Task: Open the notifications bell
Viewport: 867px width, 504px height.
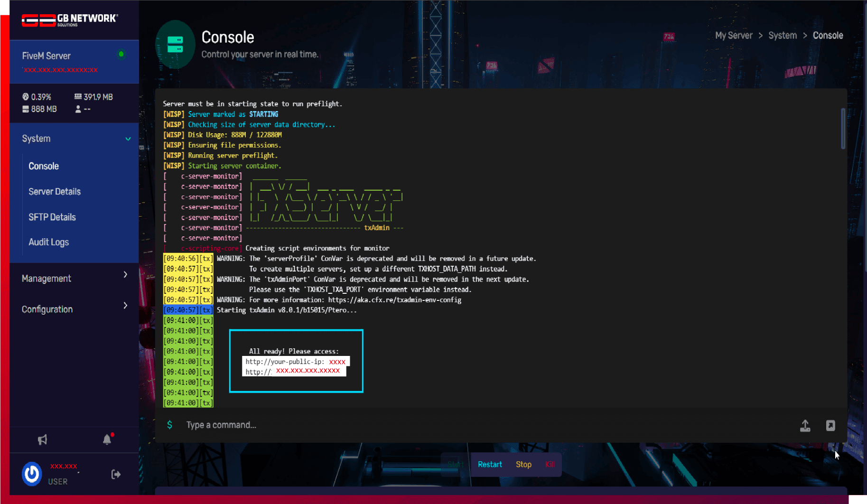Action: [107, 439]
